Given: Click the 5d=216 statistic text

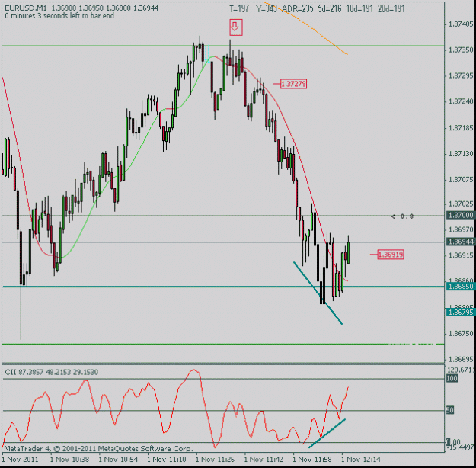Looking at the screenshot, I should pyautogui.click(x=330, y=8).
